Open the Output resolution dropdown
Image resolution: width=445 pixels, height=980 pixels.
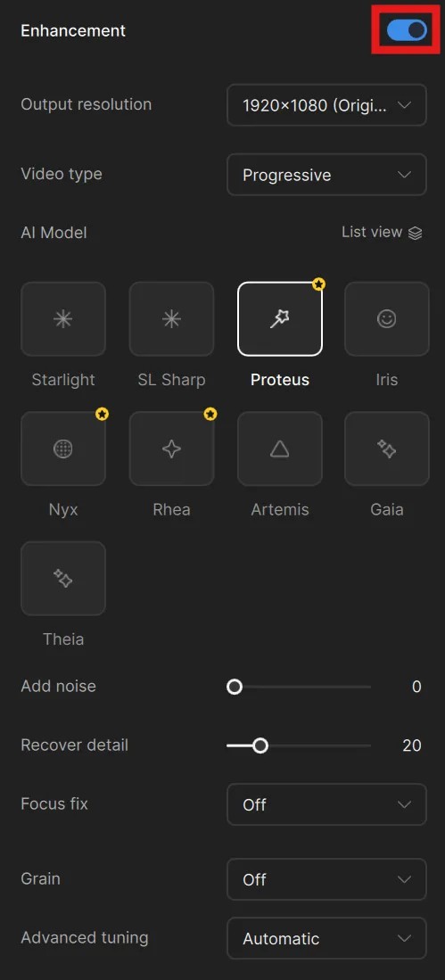pyautogui.click(x=326, y=105)
